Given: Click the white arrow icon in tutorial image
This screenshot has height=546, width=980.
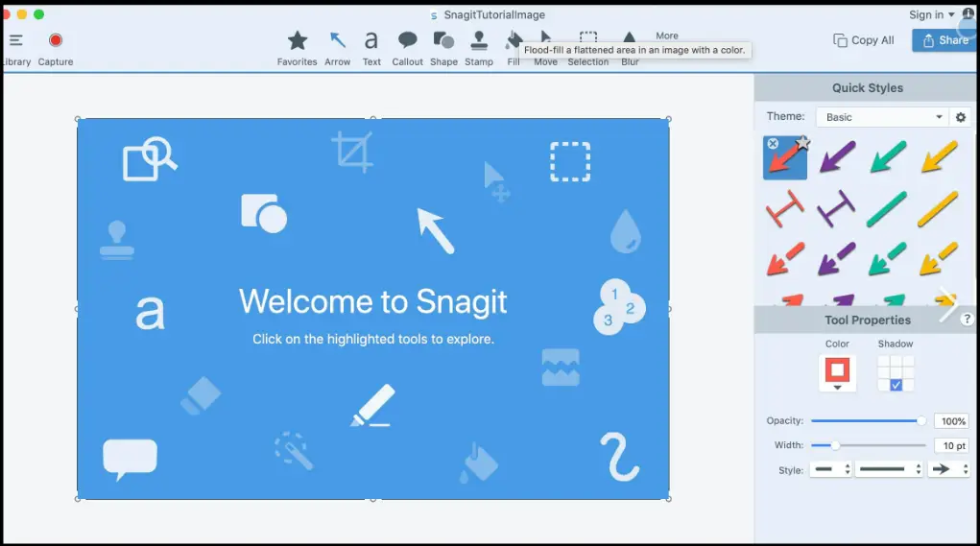Looking at the screenshot, I should point(435,230).
